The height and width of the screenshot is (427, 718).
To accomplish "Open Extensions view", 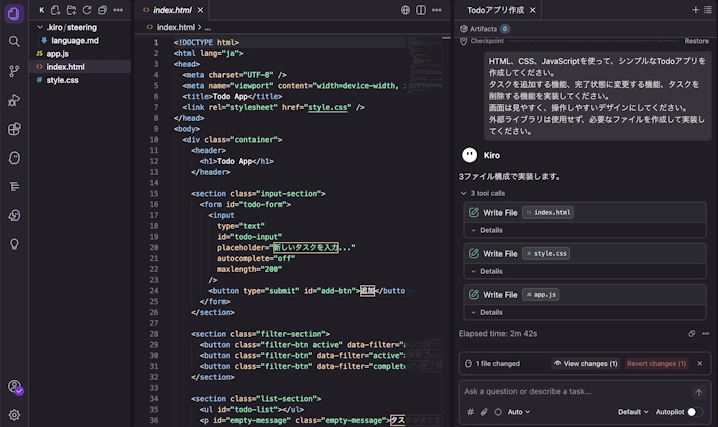I will (14, 129).
